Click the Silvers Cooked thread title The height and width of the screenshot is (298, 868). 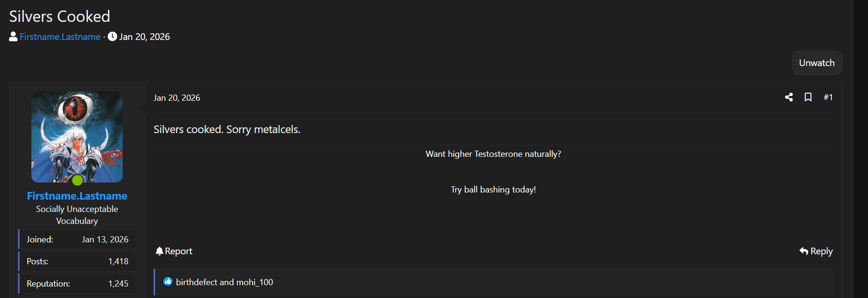coord(59,17)
